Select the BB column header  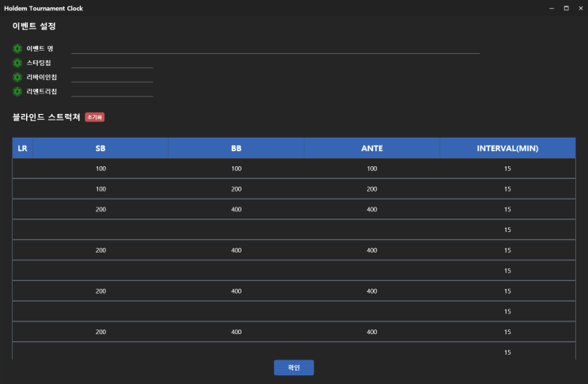coord(237,148)
